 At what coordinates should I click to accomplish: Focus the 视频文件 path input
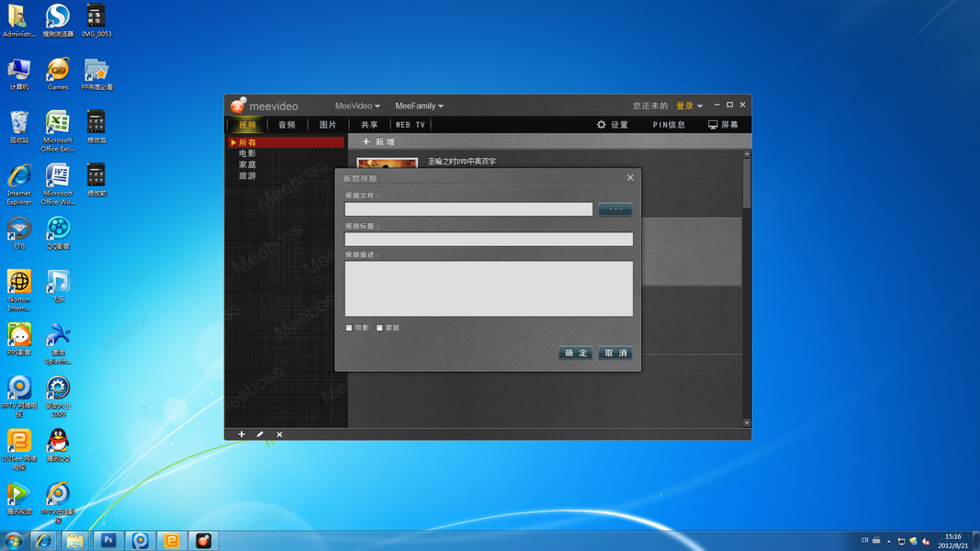(x=468, y=209)
